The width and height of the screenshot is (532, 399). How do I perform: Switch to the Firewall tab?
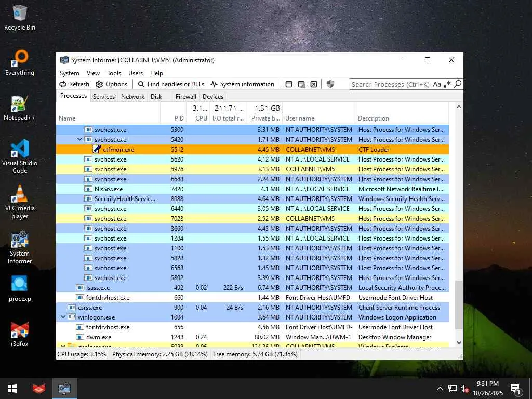tap(185, 97)
